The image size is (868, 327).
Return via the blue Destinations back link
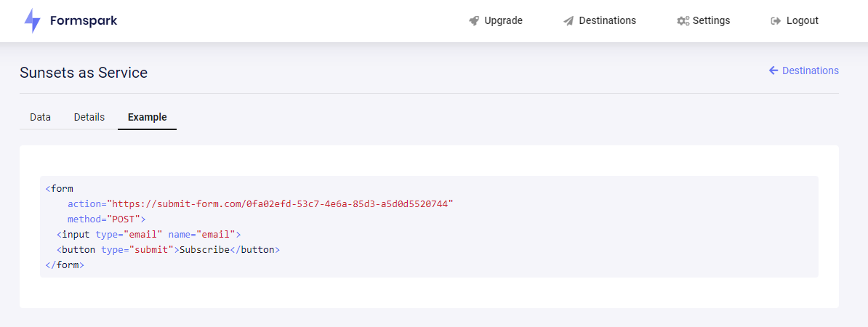[804, 70]
